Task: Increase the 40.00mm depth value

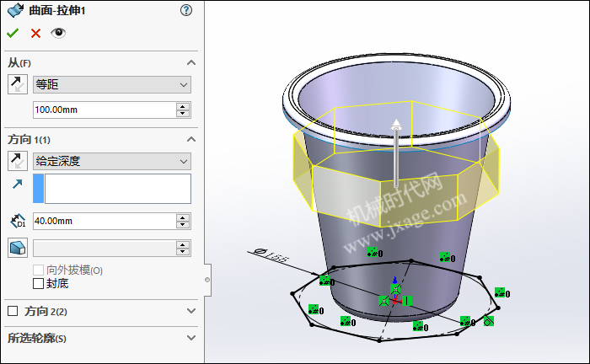Action: pyautogui.click(x=183, y=217)
